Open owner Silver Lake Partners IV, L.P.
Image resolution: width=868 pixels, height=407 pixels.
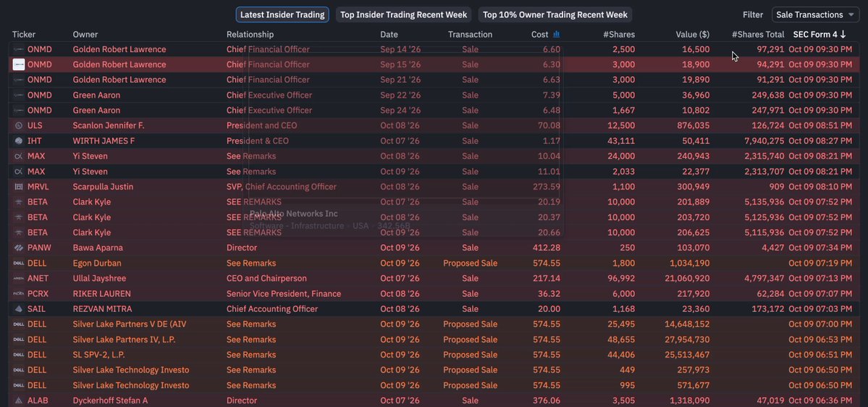click(x=124, y=340)
